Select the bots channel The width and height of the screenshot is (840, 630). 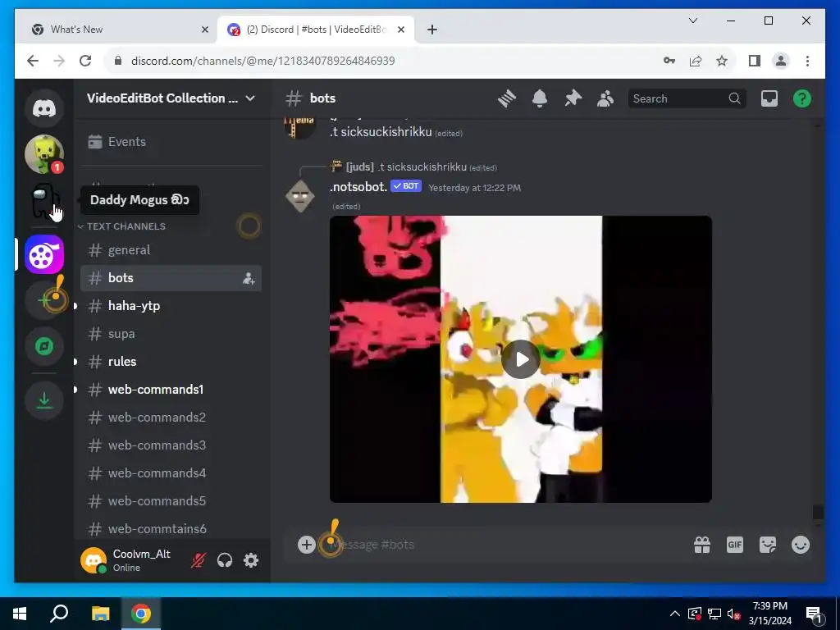click(171, 278)
